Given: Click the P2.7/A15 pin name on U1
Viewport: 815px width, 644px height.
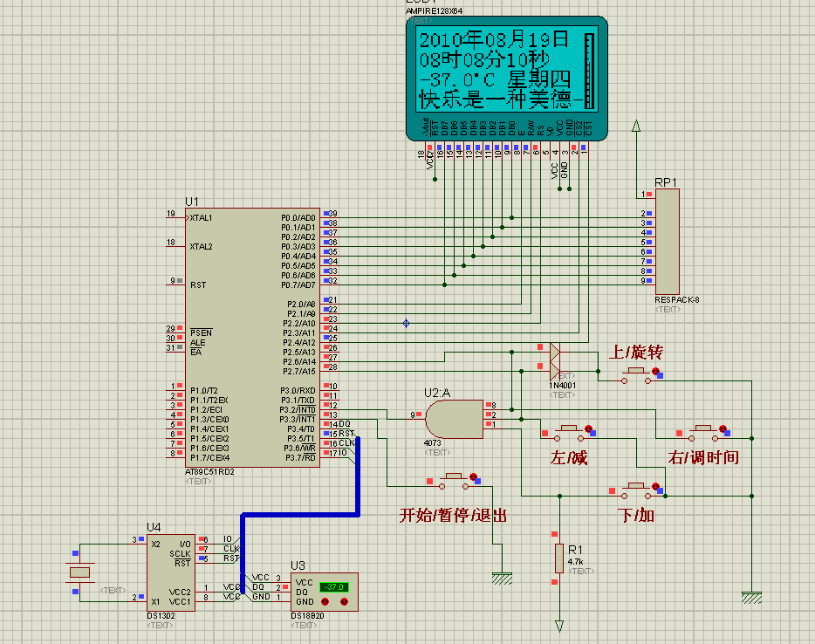Looking at the screenshot, I should pos(299,372).
